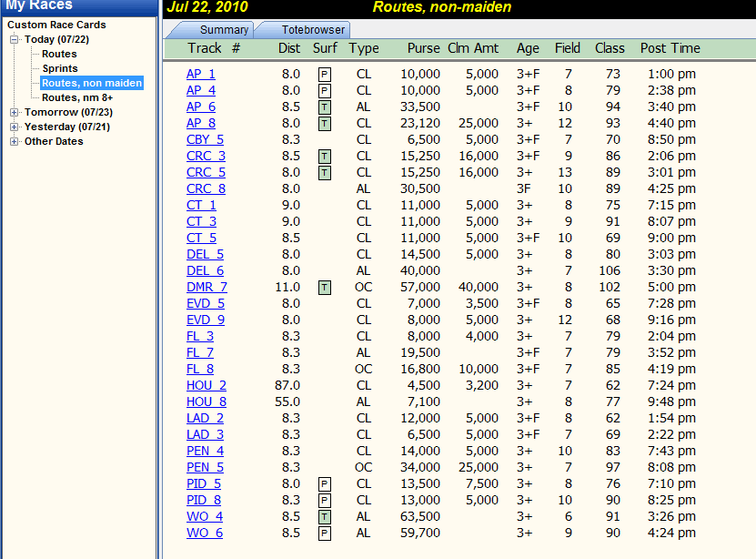Open the CRC 8 race link

coord(206,189)
